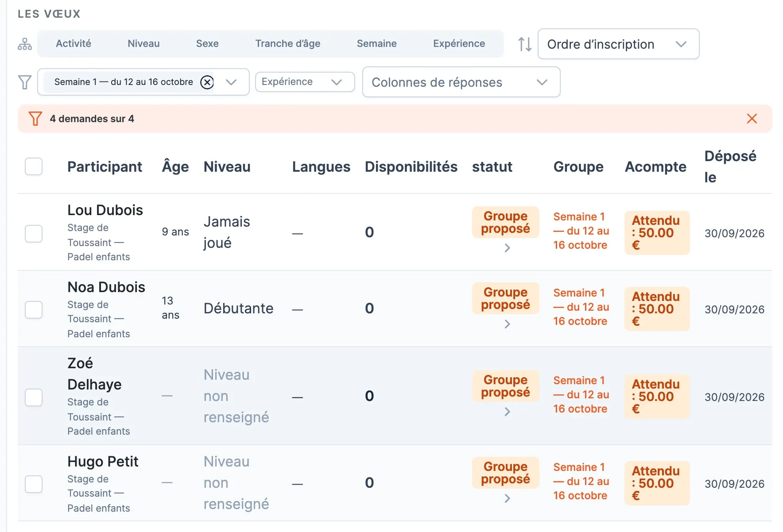This screenshot has width=783, height=532.
Task: Click 'Groupe proposé' status for Noa Dubois
Action: (x=505, y=298)
